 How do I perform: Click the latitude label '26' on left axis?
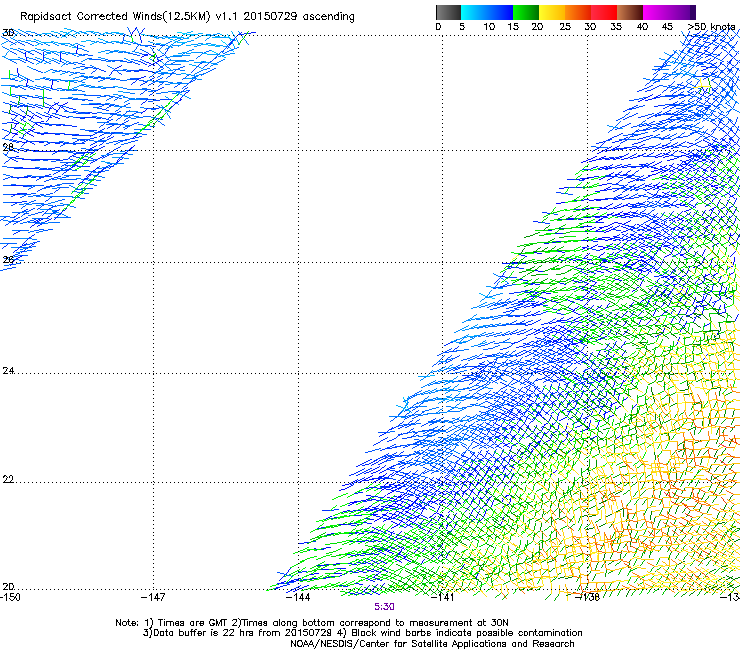[x=8, y=260]
